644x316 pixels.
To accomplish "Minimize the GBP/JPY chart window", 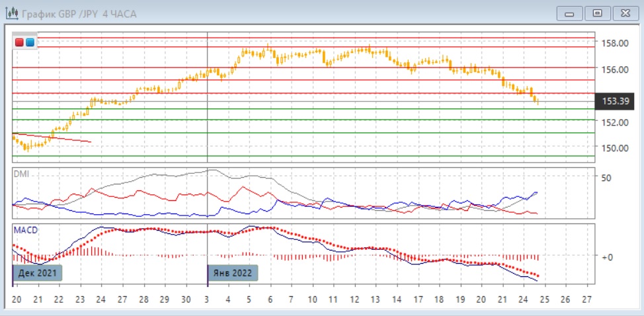I will 571,13.
